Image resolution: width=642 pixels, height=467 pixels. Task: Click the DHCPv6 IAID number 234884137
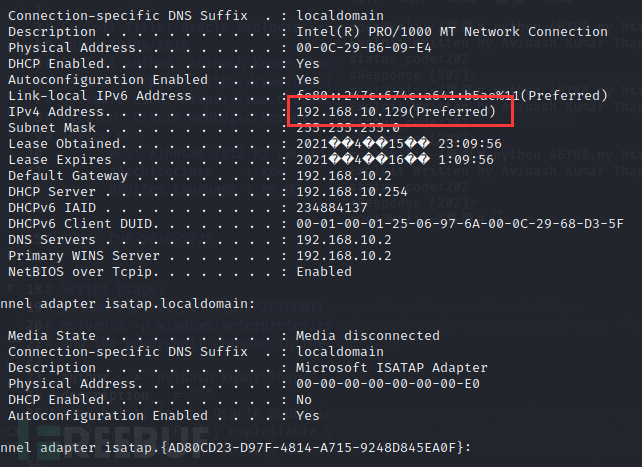[332, 208]
